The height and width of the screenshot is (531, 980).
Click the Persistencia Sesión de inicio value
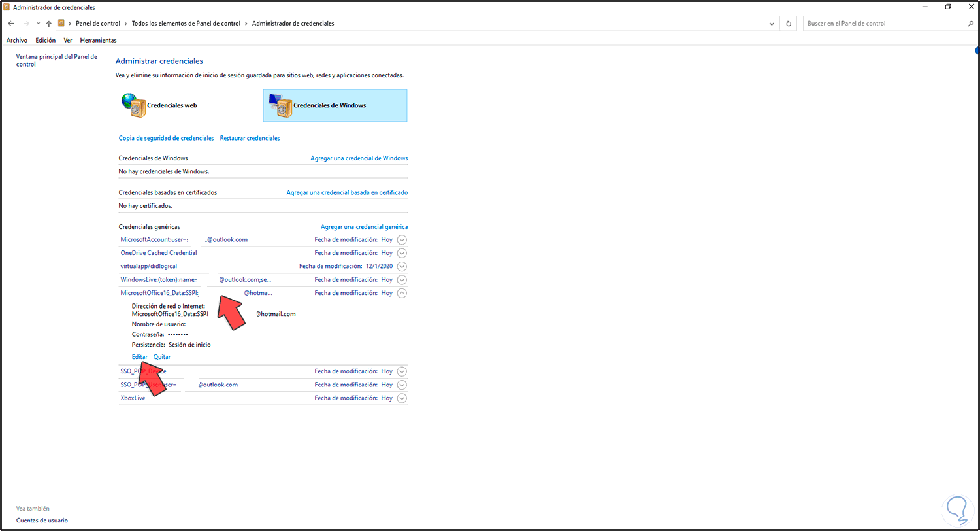coord(189,344)
